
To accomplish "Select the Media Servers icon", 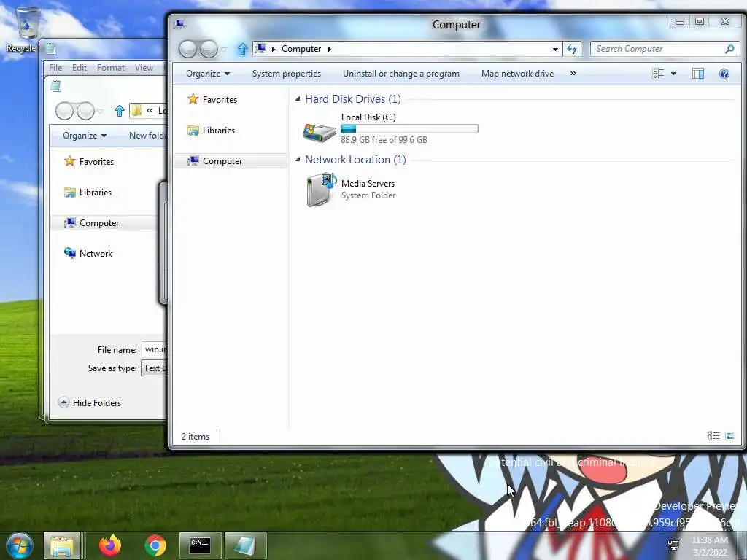I will (x=321, y=190).
